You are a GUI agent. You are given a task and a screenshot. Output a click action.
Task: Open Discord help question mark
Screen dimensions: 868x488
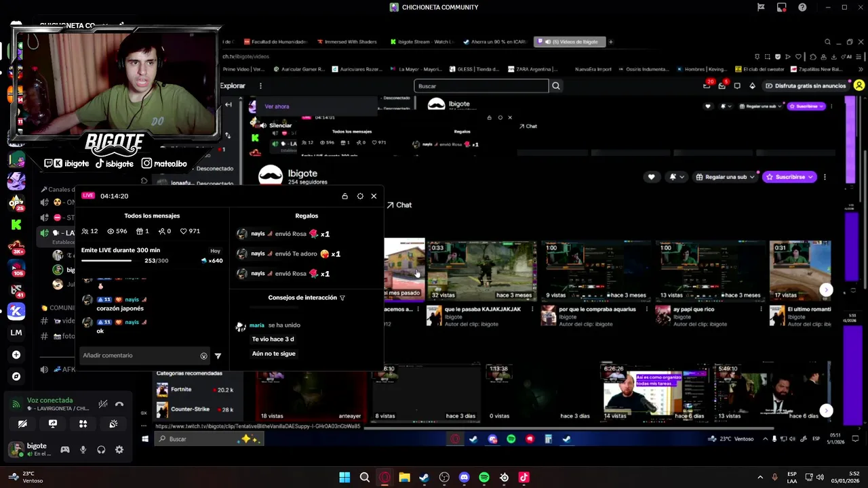(x=802, y=7)
